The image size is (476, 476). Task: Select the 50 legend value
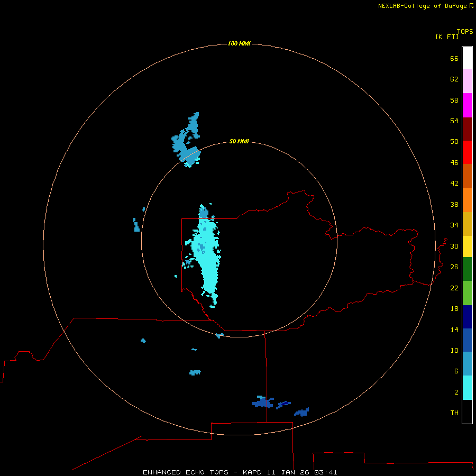(x=454, y=142)
